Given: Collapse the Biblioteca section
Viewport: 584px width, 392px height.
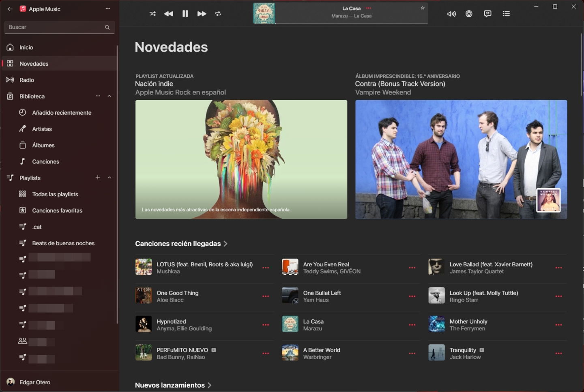Looking at the screenshot, I should coord(109,96).
